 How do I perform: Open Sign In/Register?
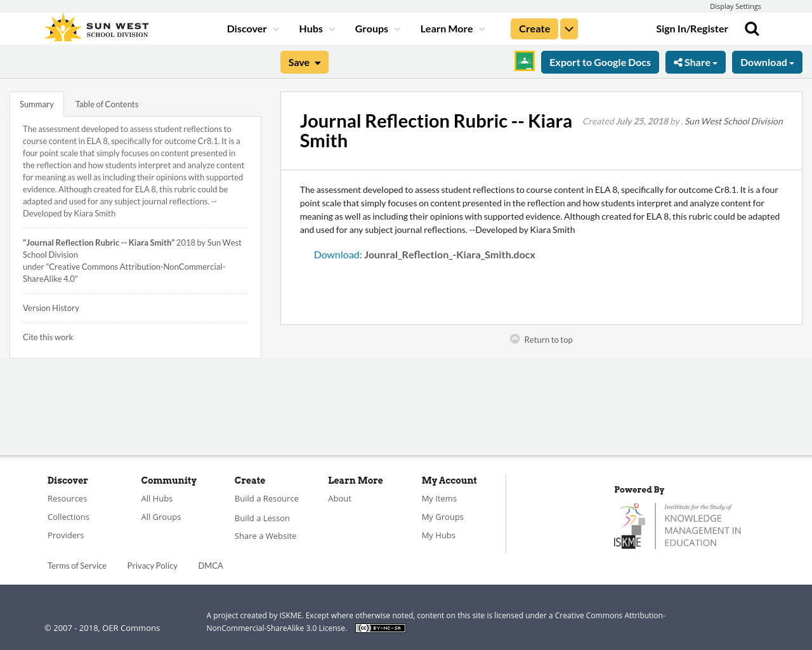point(691,27)
